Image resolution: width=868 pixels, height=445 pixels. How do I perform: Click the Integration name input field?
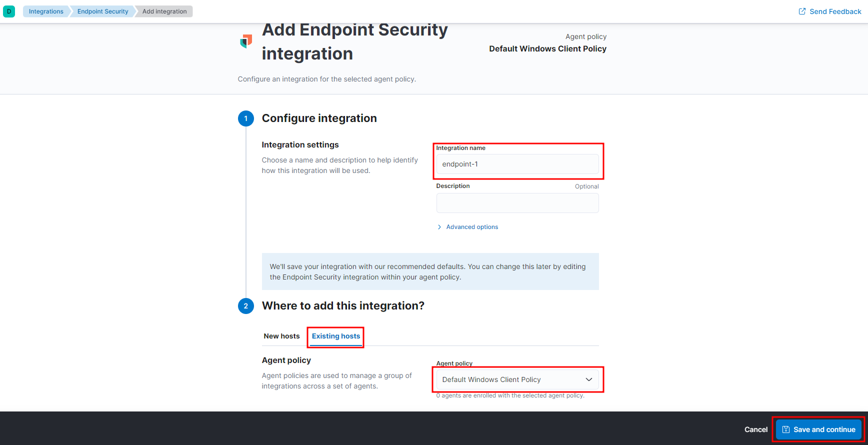(517, 164)
